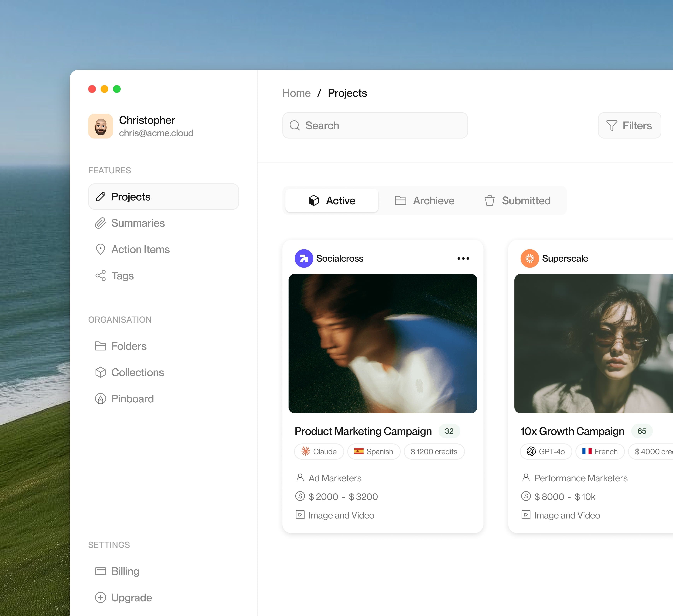Screen dimensions: 673x616
Task: Select the Tags share icon
Action: [101, 276]
